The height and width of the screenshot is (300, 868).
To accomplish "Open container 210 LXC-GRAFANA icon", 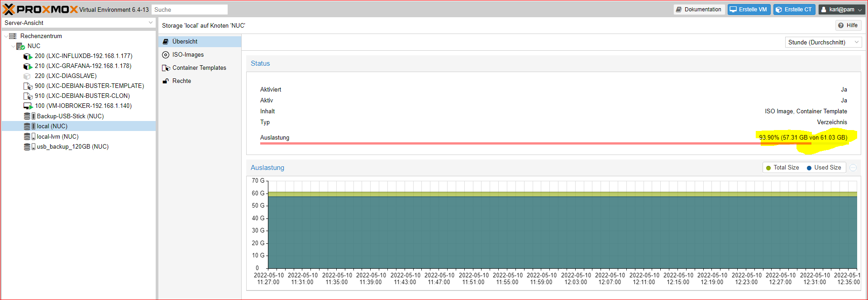I will (28, 66).
